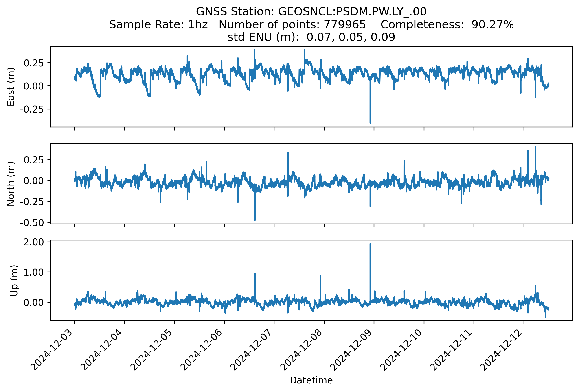Screen dimensions: 579x392
Task: Click the Sample Rate 1hz text
Action: (158, 25)
